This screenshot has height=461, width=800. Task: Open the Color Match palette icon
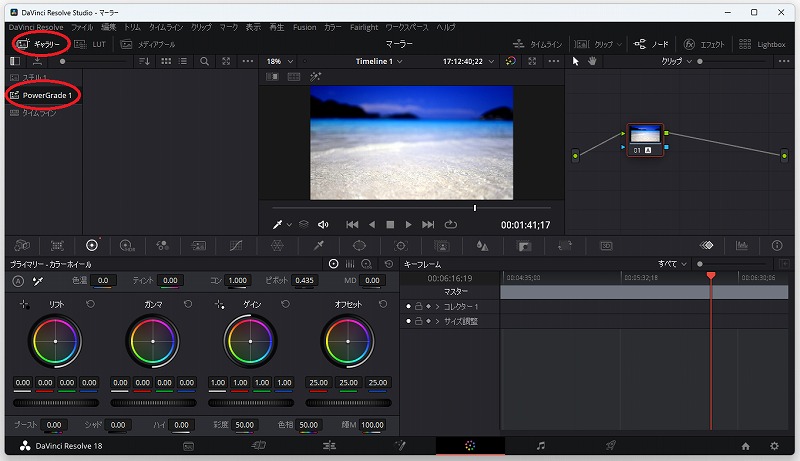(57, 246)
